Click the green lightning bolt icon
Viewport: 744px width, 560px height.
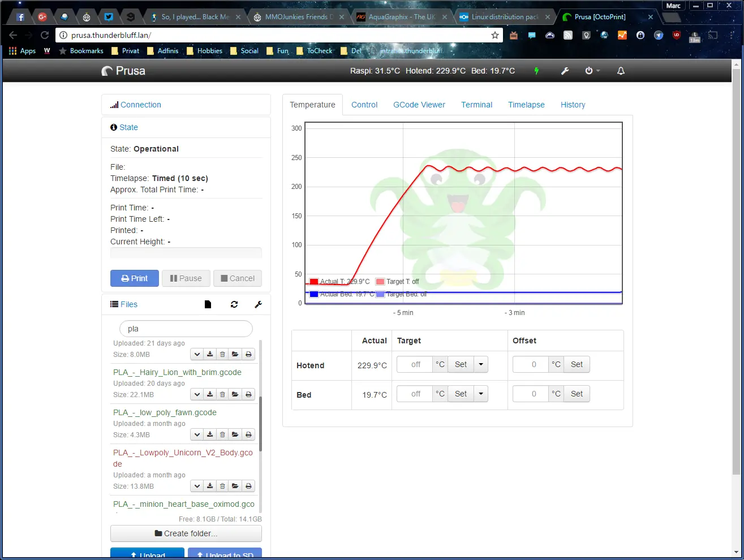(536, 71)
